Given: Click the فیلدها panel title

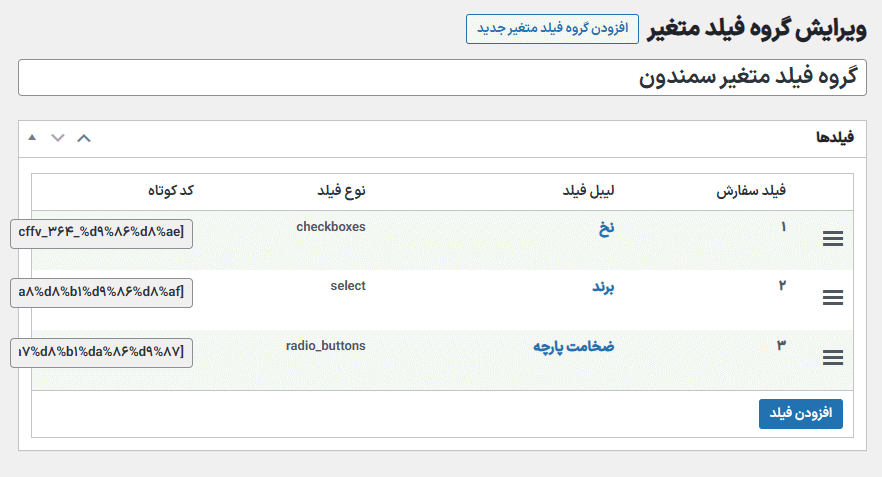Looking at the screenshot, I should pyautogui.click(x=835, y=137).
